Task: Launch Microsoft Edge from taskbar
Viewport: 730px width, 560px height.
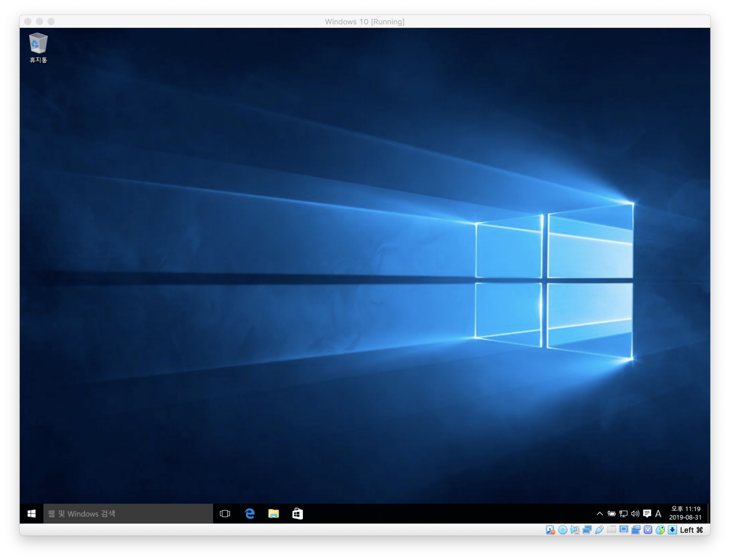Action: pos(249,514)
